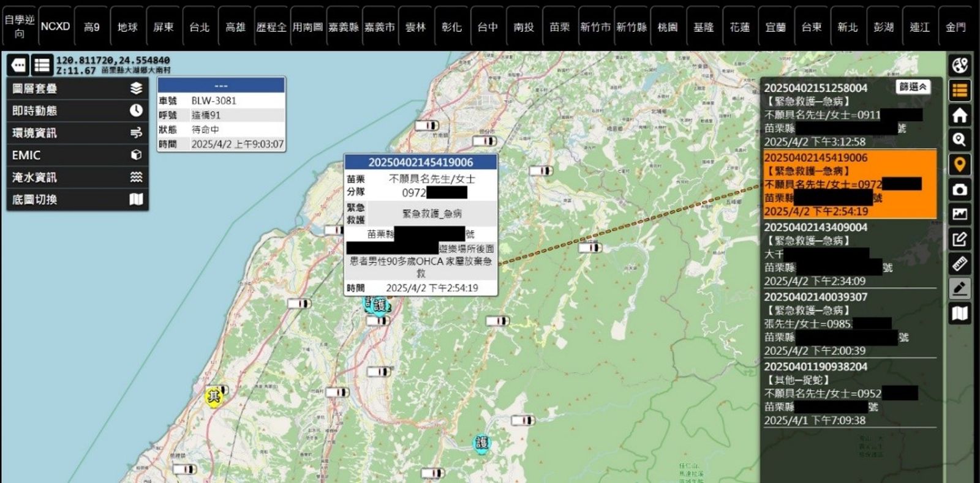980x483 pixels.
Task: Click the back arrow icon at top left
Action: pos(18,65)
